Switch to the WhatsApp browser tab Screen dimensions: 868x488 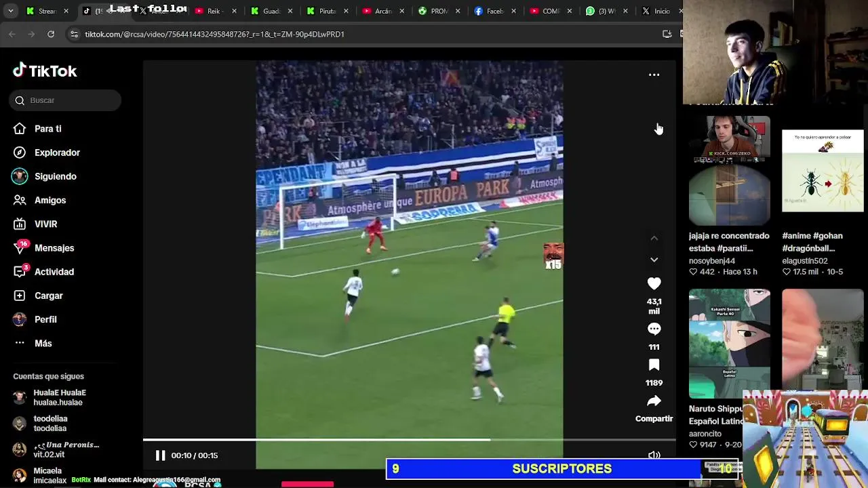[x=601, y=11]
